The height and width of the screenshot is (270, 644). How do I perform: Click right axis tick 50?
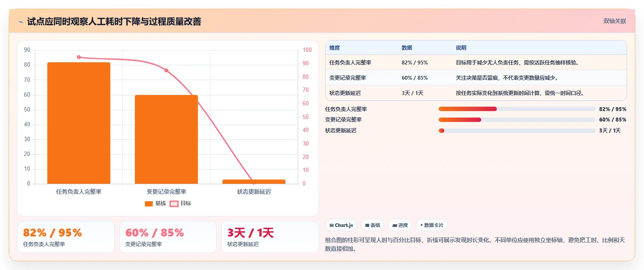[306, 117]
